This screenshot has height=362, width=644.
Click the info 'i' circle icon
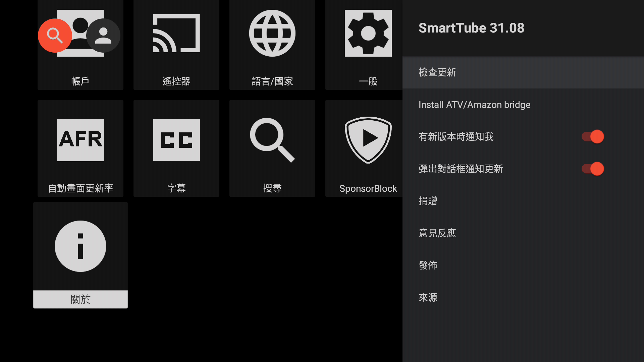click(x=80, y=246)
